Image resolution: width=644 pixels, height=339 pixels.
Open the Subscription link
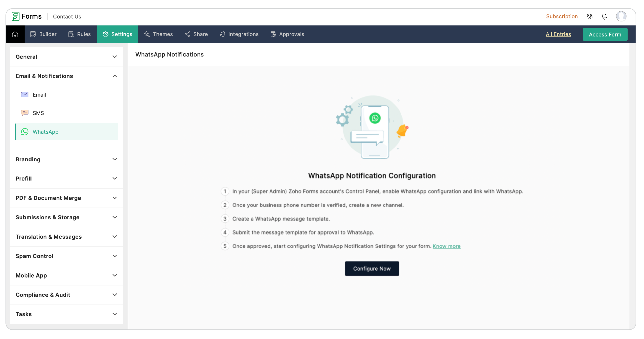tap(562, 16)
